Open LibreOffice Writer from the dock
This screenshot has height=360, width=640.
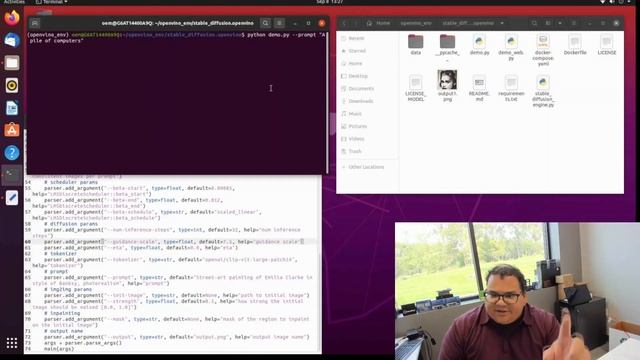(12, 108)
